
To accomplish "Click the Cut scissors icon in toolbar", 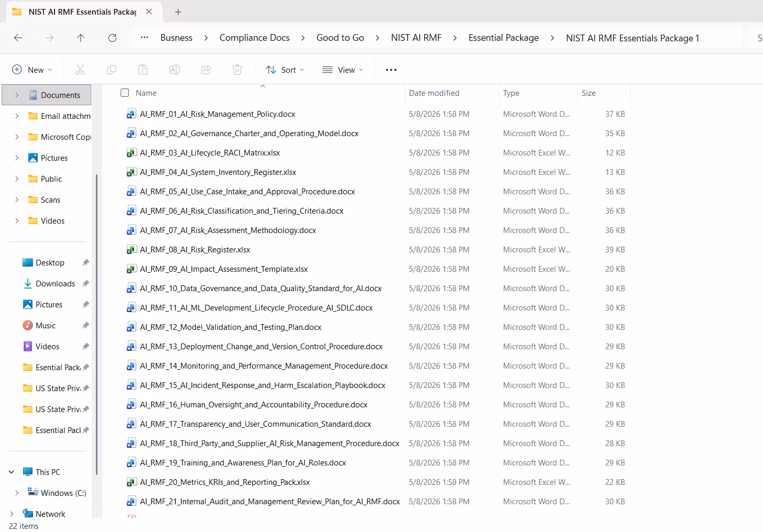I will tap(80, 70).
